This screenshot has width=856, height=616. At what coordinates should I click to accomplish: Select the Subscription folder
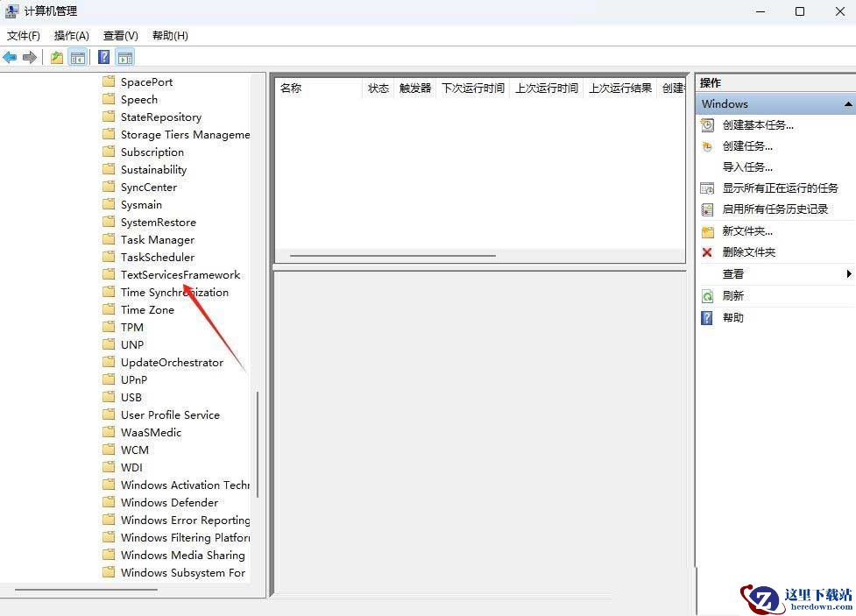click(x=152, y=152)
